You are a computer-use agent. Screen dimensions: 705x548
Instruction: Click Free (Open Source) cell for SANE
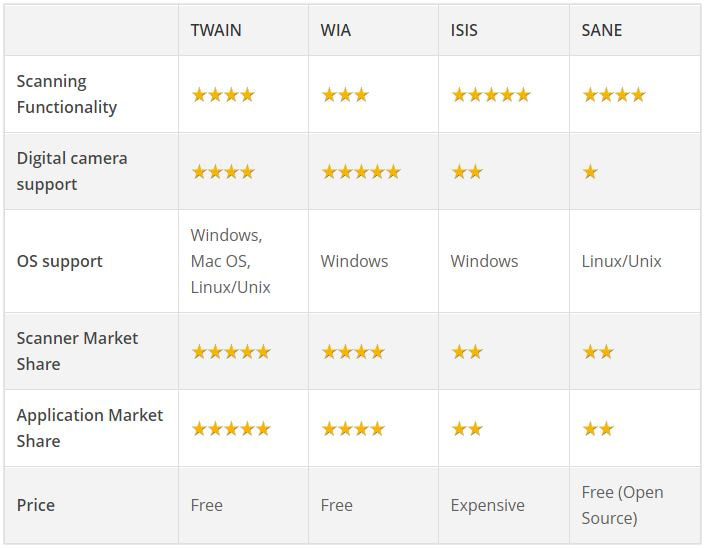(622, 505)
